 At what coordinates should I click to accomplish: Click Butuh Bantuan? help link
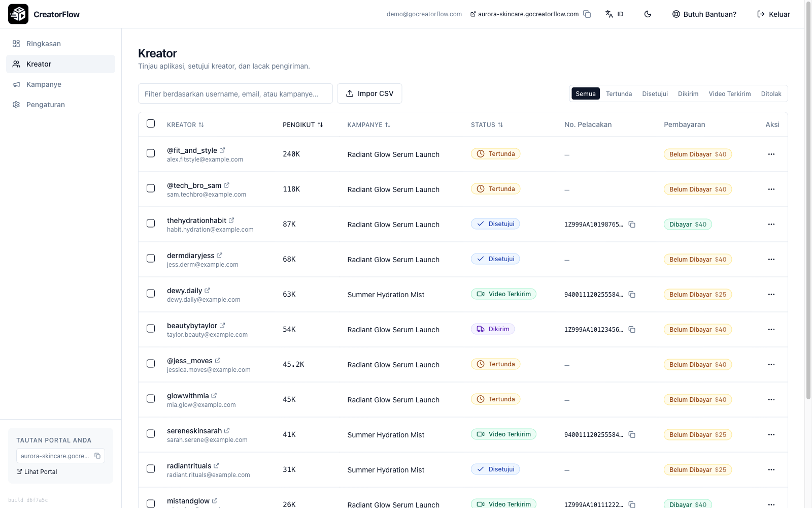coord(704,14)
